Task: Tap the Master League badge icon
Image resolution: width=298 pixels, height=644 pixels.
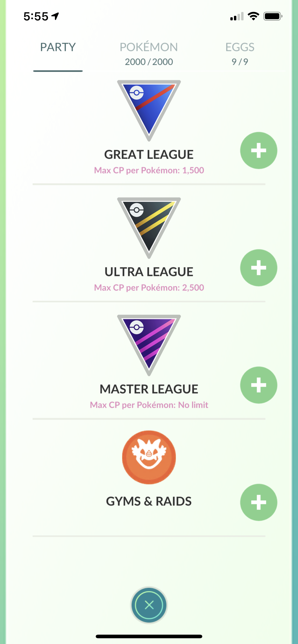Action: (149, 345)
